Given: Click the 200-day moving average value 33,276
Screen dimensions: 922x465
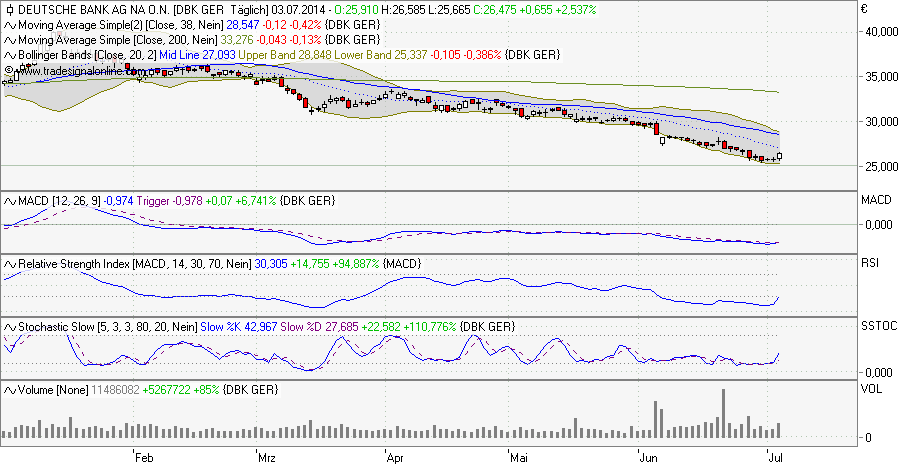Looking at the screenshot, I should coord(236,40).
